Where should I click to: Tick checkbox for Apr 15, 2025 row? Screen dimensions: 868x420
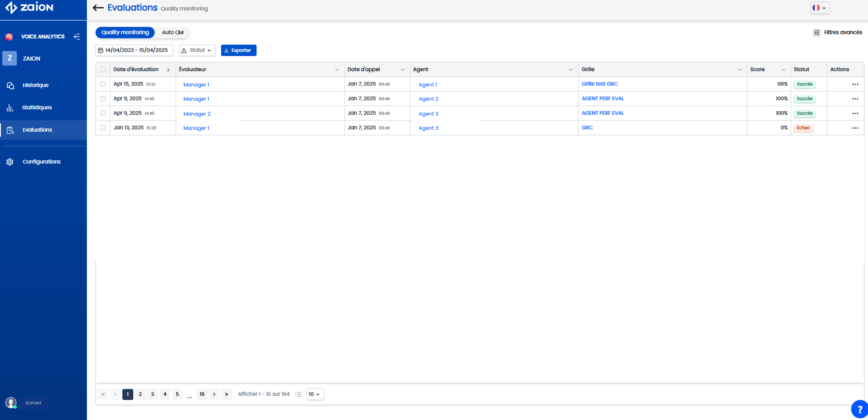(x=103, y=84)
